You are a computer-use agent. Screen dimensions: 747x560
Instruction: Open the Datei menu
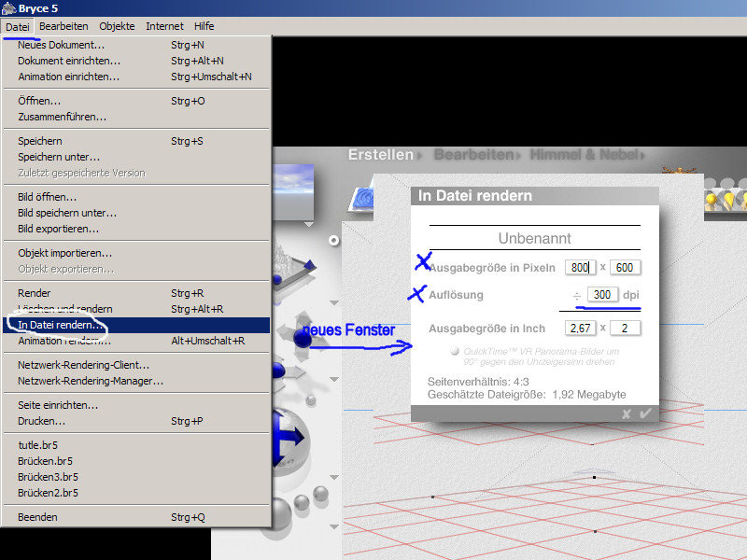click(18, 27)
